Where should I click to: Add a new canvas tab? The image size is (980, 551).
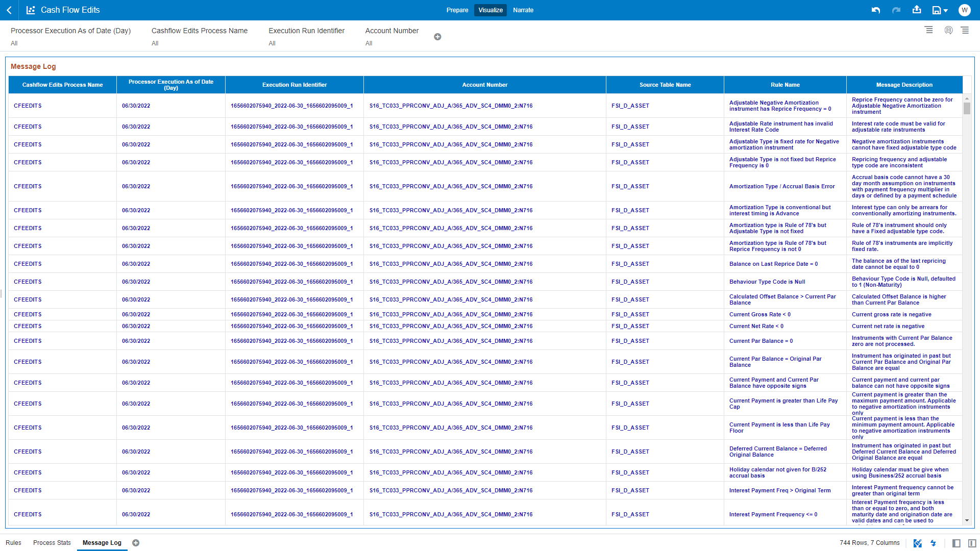136,543
